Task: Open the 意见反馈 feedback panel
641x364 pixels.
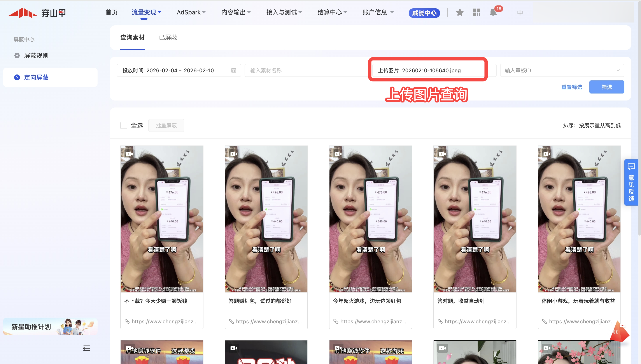Action: coord(631,182)
